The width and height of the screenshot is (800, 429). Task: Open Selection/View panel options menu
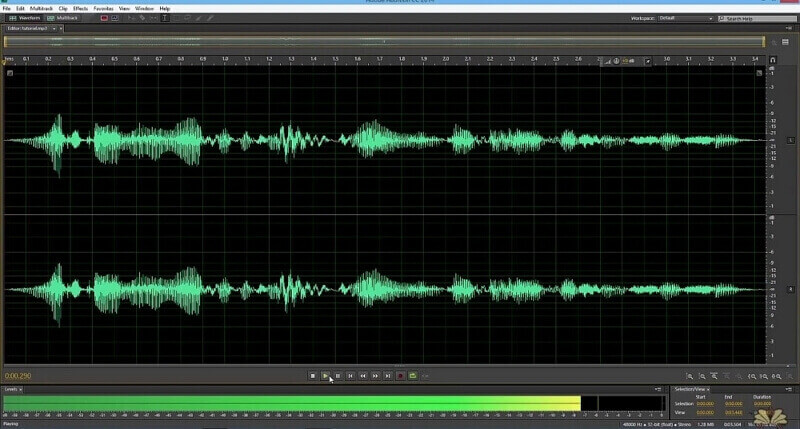point(789,389)
